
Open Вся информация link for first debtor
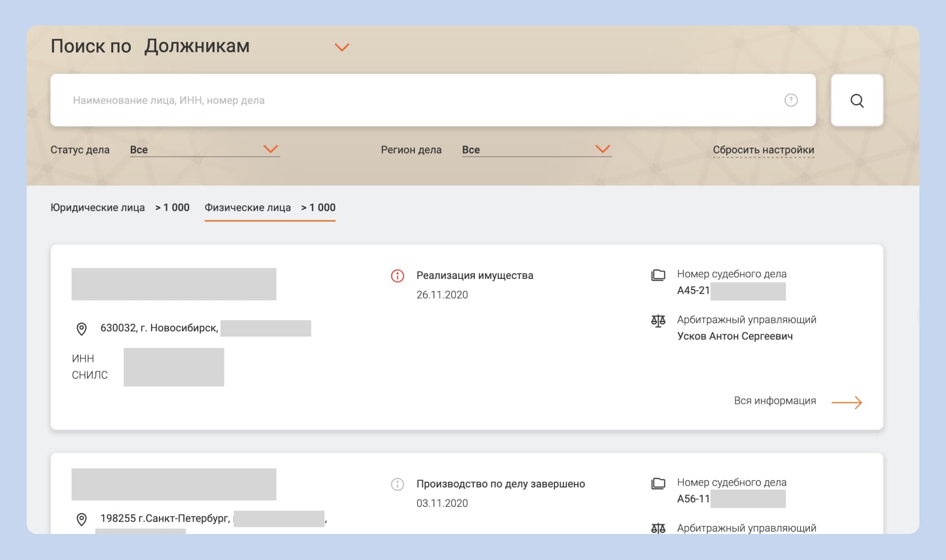(775, 401)
